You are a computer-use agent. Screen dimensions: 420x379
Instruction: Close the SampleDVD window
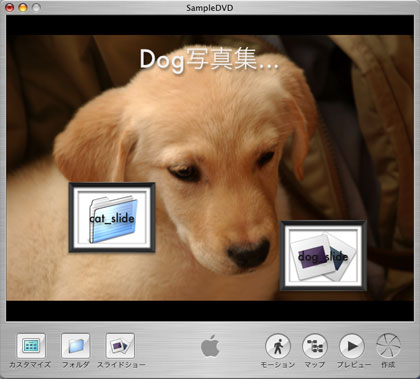(10, 7)
